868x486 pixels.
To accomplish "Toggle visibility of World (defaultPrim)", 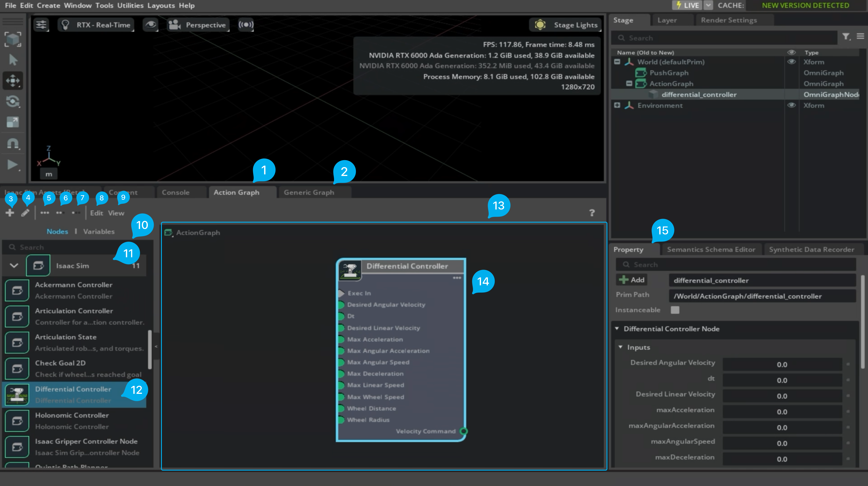I will point(791,62).
